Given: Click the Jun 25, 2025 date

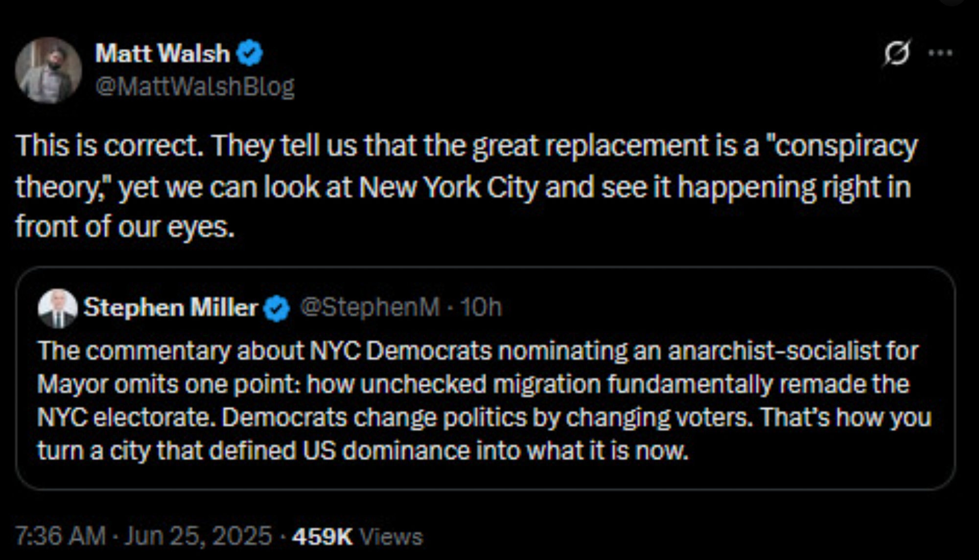Looking at the screenshot, I should [x=198, y=536].
